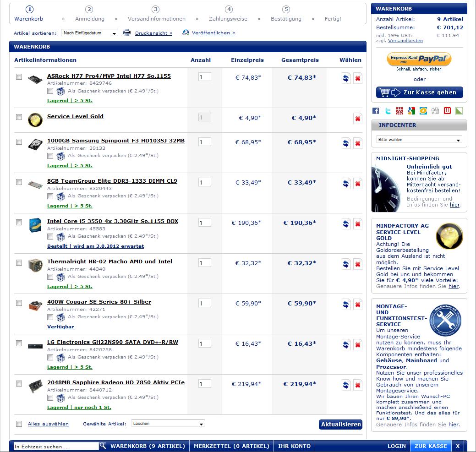Click the Aktualisieren button
The height and width of the screenshot is (452, 476).
point(341,425)
